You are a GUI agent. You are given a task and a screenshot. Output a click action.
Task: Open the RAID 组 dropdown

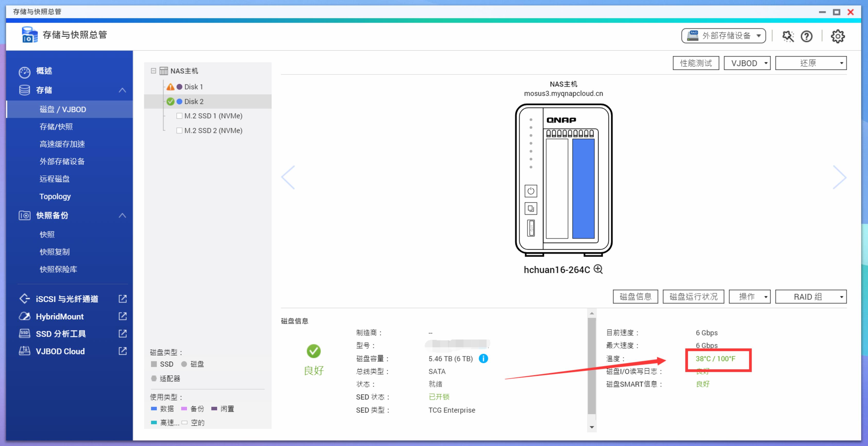(x=811, y=296)
